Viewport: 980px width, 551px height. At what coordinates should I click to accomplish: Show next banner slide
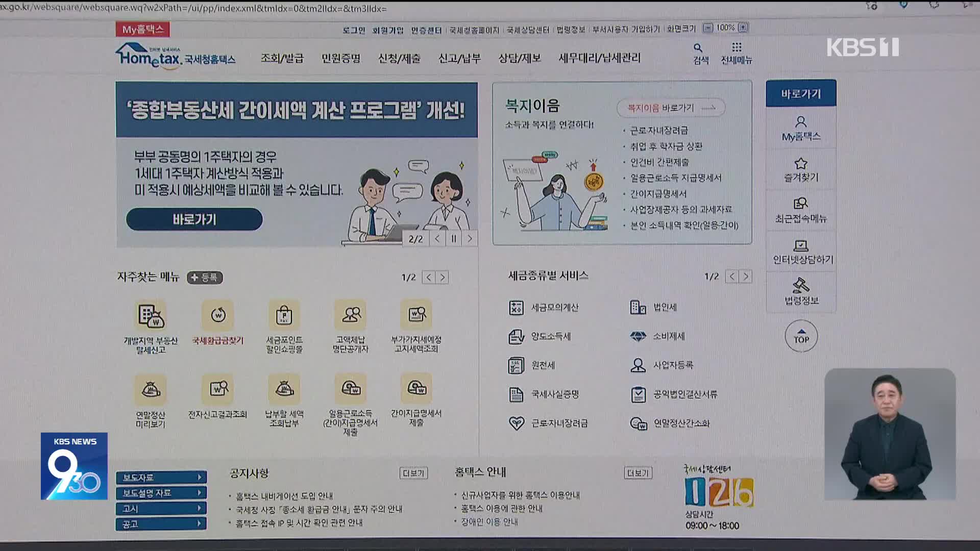470,239
